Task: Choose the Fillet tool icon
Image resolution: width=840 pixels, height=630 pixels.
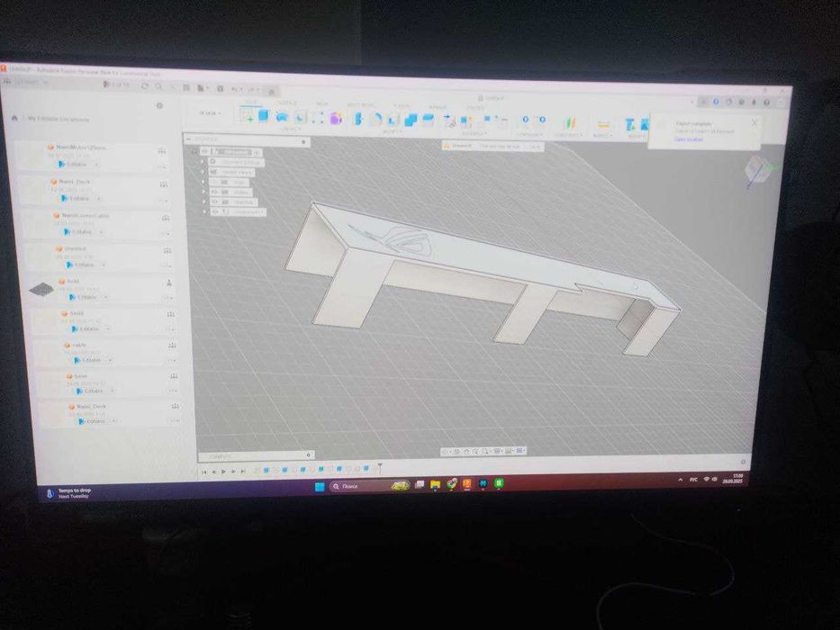Action: [376, 120]
